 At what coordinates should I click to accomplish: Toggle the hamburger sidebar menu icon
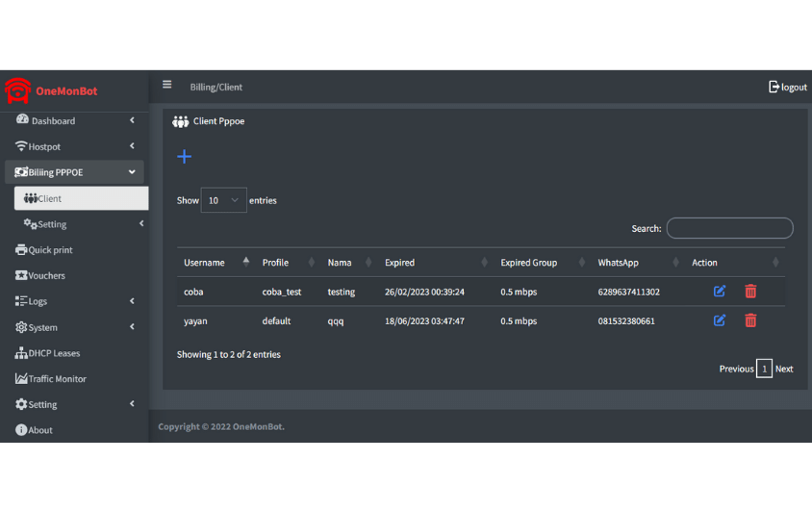(x=167, y=85)
